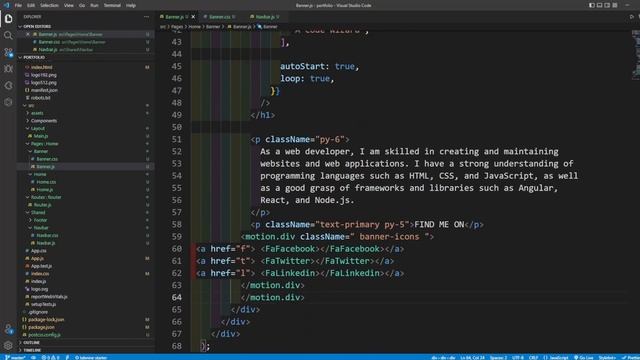Click Spaces: 2 indentation setting
This screenshot has width=640, height=360.
point(498,358)
